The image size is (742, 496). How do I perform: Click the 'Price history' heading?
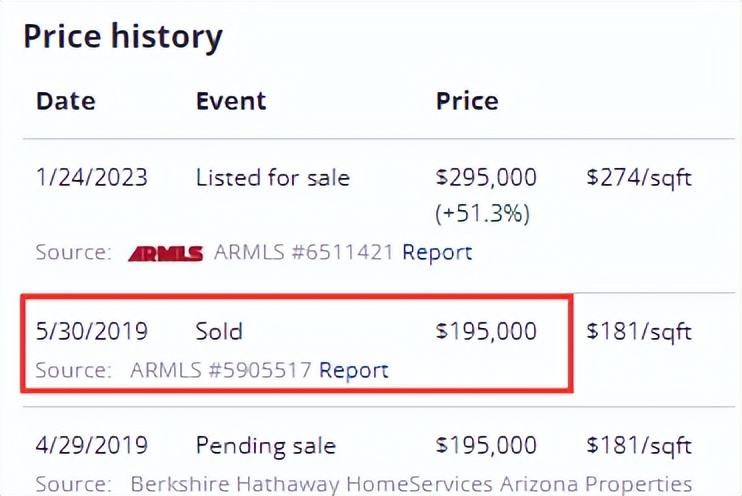[123, 37]
